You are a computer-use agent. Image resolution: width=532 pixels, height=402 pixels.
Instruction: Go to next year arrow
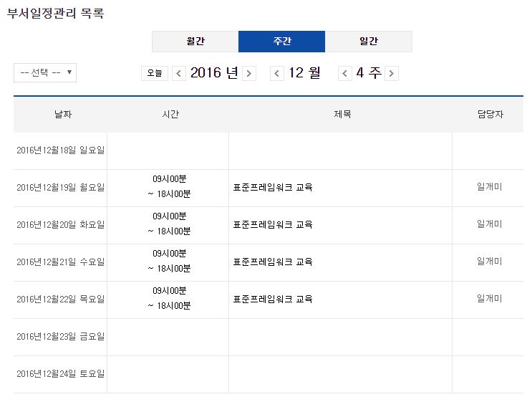click(x=248, y=73)
